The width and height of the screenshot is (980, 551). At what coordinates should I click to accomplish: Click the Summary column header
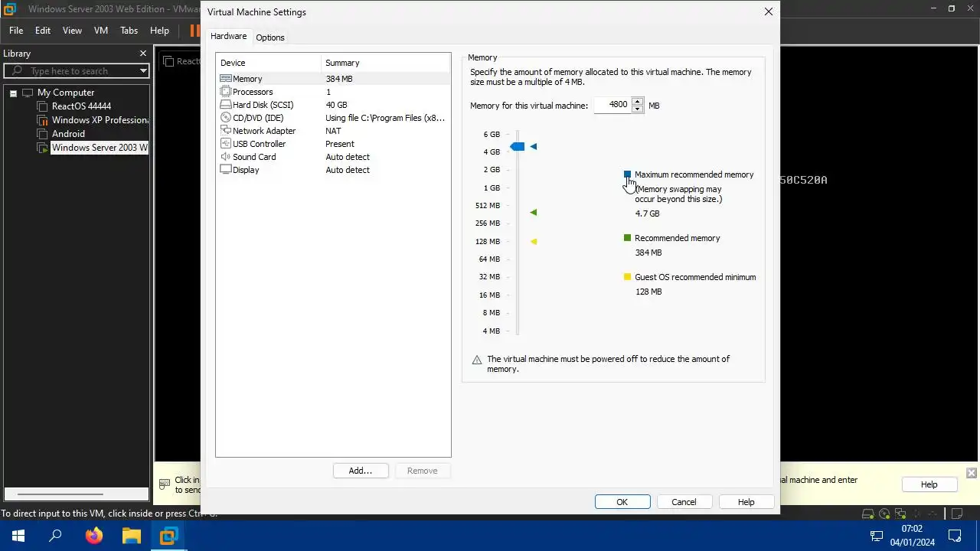(x=386, y=63)
